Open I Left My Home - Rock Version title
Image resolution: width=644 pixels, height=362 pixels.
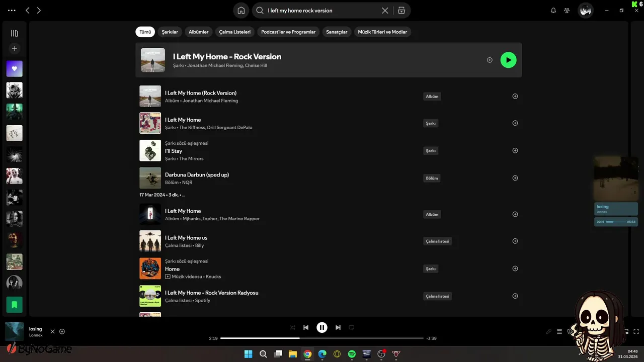click(x=227, y=56)
